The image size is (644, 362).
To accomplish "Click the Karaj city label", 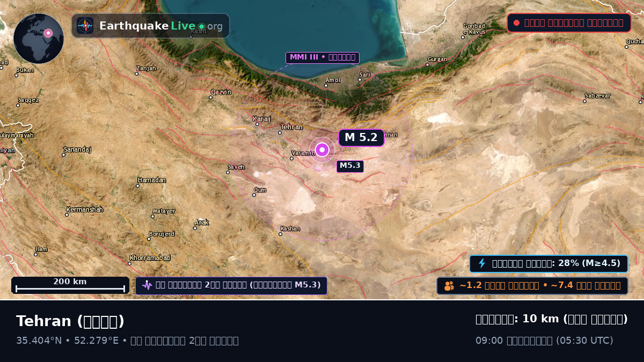I will point(262,119).
